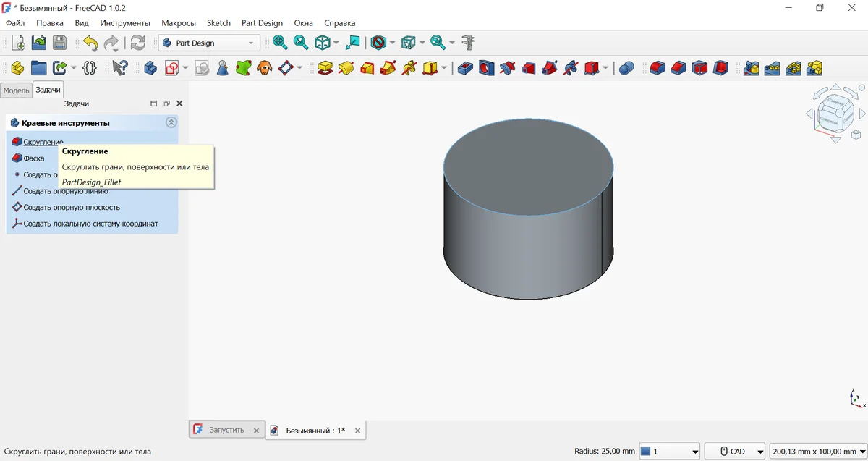Viewport: 868px width, 461px height.
Task: Toggle floating mode of Задачи panel
Action: [166, 103]
